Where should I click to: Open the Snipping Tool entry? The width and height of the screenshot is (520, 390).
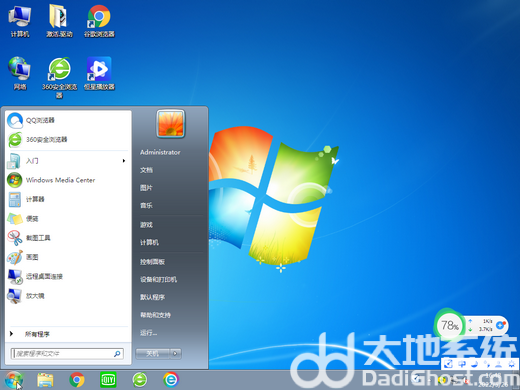[x=68, y=238]
